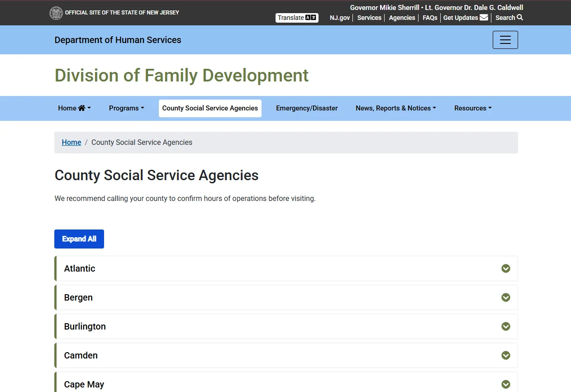
Task: Expand the Atlantic county section
Action: (286, 268)
